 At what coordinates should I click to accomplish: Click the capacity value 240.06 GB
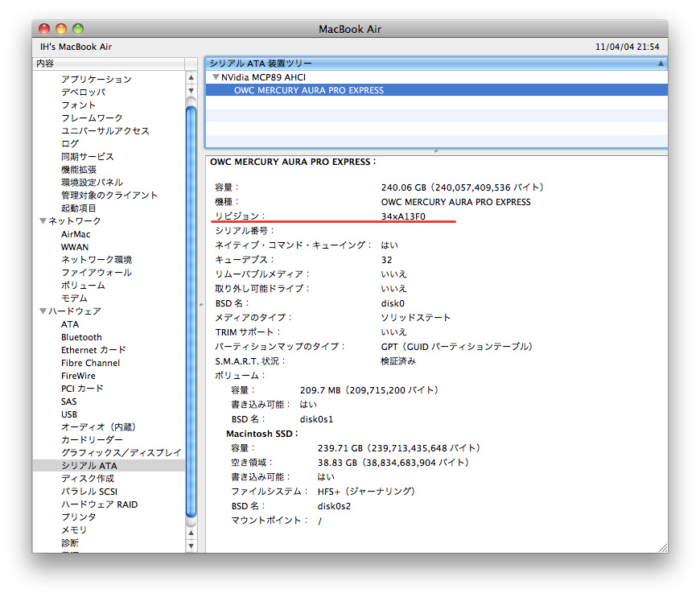pyautogui.click(x=404, y=187)
